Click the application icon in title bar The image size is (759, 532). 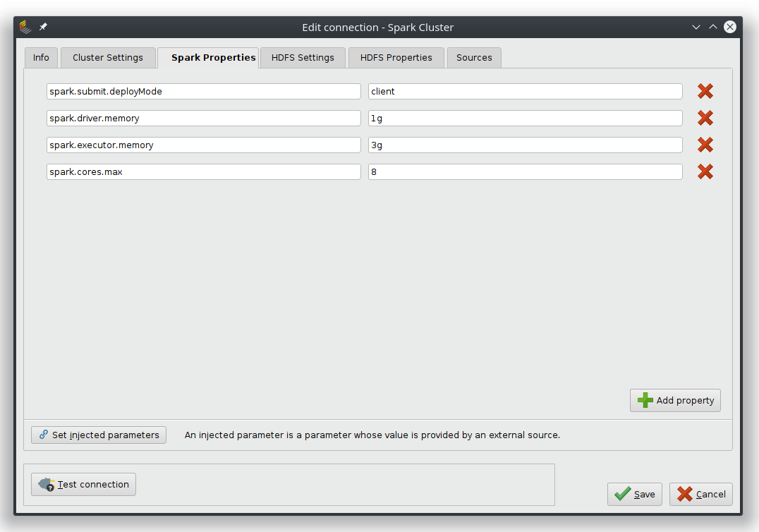pos(26,28)
